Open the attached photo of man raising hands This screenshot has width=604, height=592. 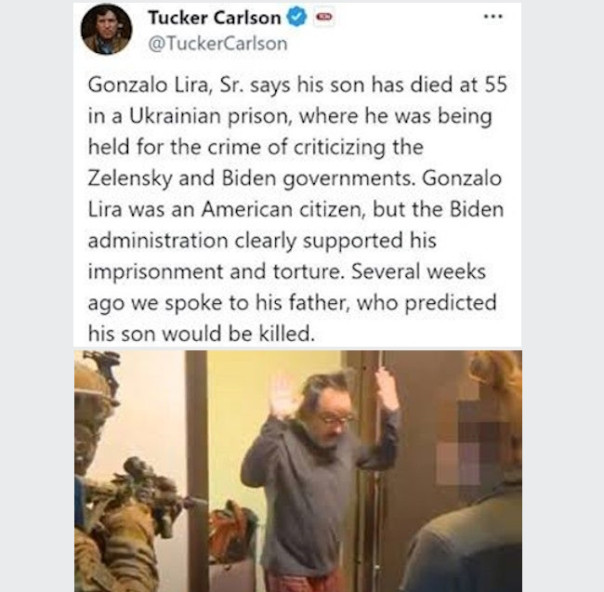pos(298,471)
